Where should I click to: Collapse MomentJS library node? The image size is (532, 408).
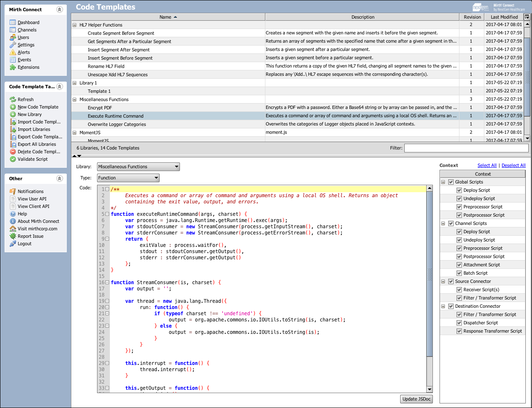tap(75, 133)
